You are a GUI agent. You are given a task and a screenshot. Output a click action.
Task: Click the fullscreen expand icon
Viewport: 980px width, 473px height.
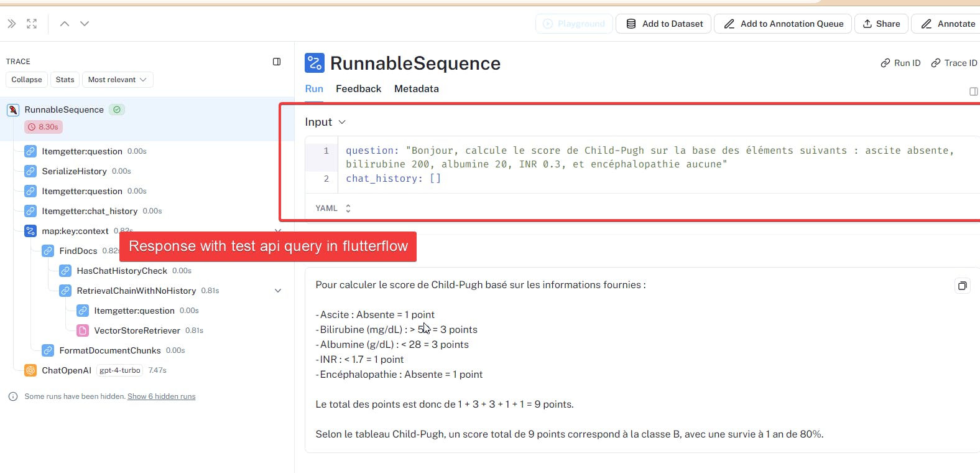click(32, 24)
